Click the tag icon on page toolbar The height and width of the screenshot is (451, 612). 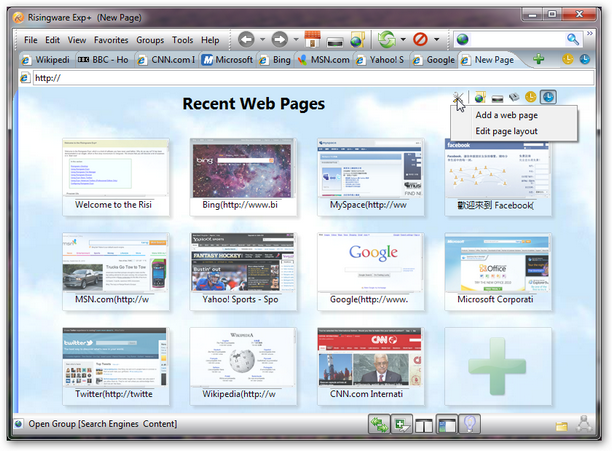[514, 97]
